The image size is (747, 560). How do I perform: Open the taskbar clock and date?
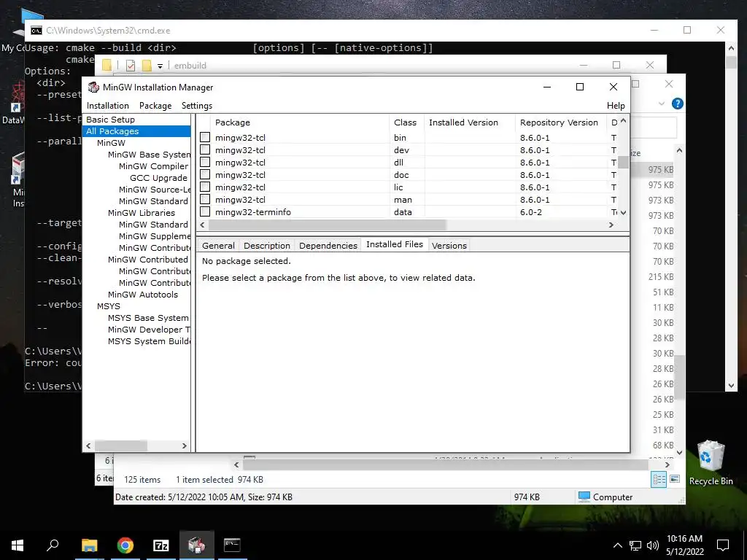point(684,545)
